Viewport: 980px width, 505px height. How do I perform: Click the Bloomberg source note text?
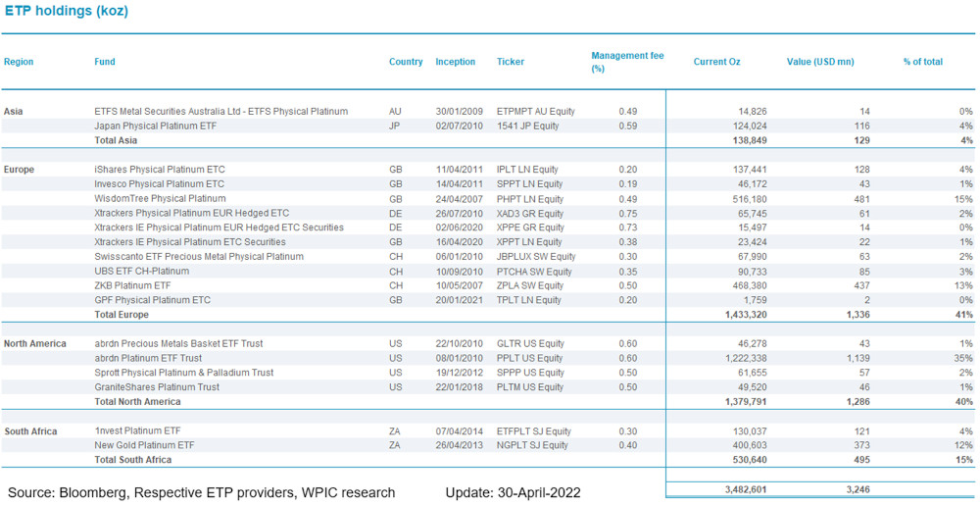point(201,492)
